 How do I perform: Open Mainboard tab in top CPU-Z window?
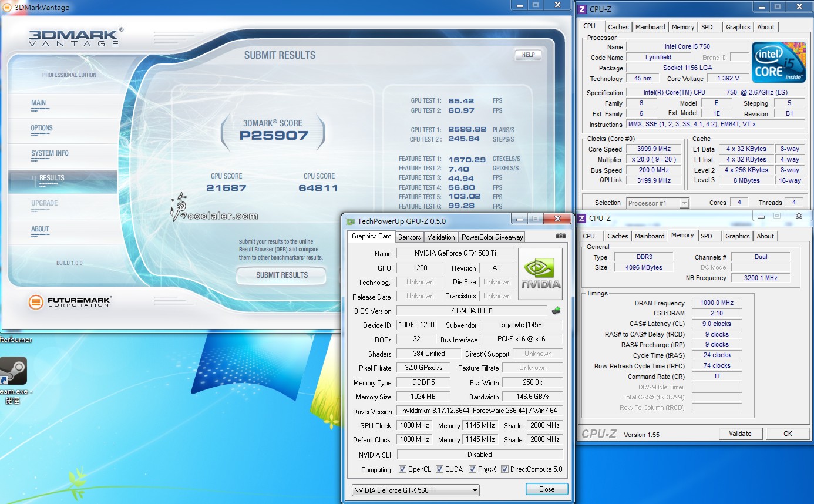pyautogui.click(x=650, y=27)
